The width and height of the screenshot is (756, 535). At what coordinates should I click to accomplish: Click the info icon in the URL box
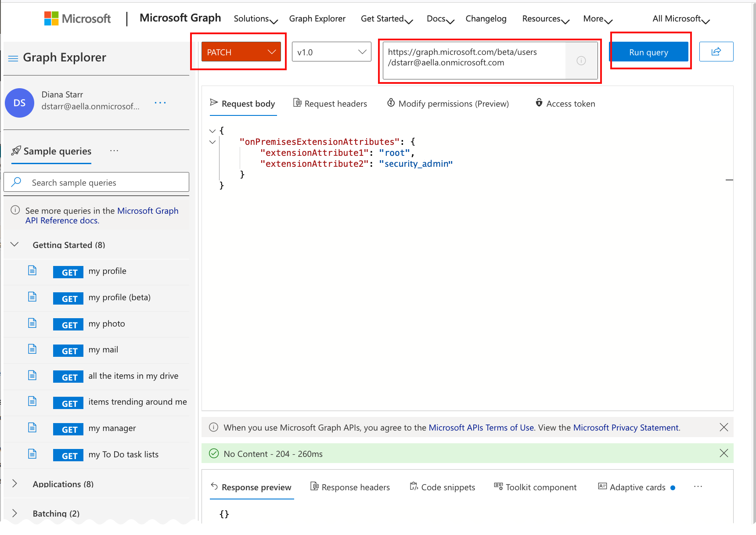point(581,61)
